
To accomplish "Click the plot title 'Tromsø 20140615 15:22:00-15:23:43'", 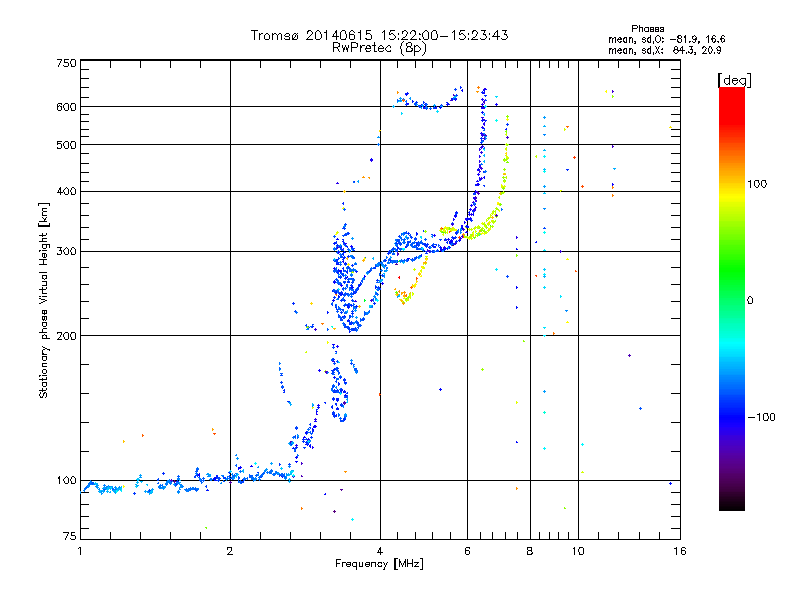I will [x=379, y=35].
